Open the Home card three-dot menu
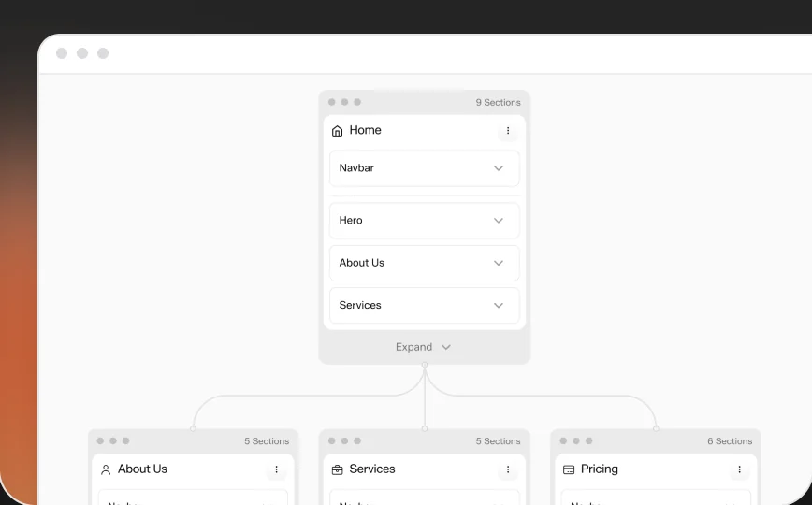The height and width of the screenshot is (505, 812). (508, 131)
